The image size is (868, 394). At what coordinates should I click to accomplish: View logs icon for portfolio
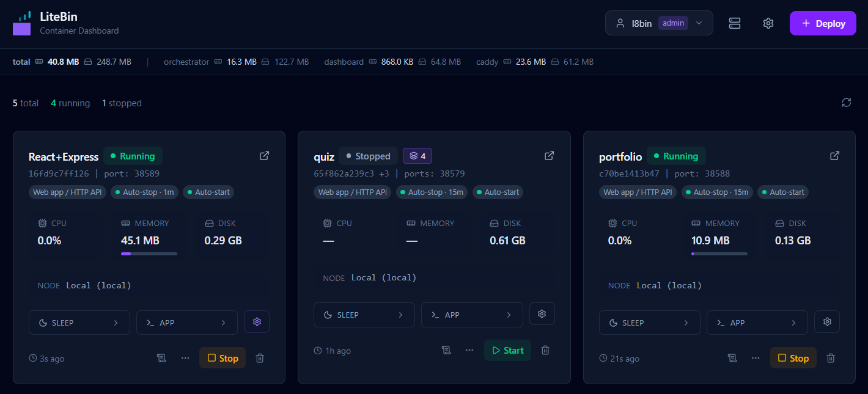(732, 358)
